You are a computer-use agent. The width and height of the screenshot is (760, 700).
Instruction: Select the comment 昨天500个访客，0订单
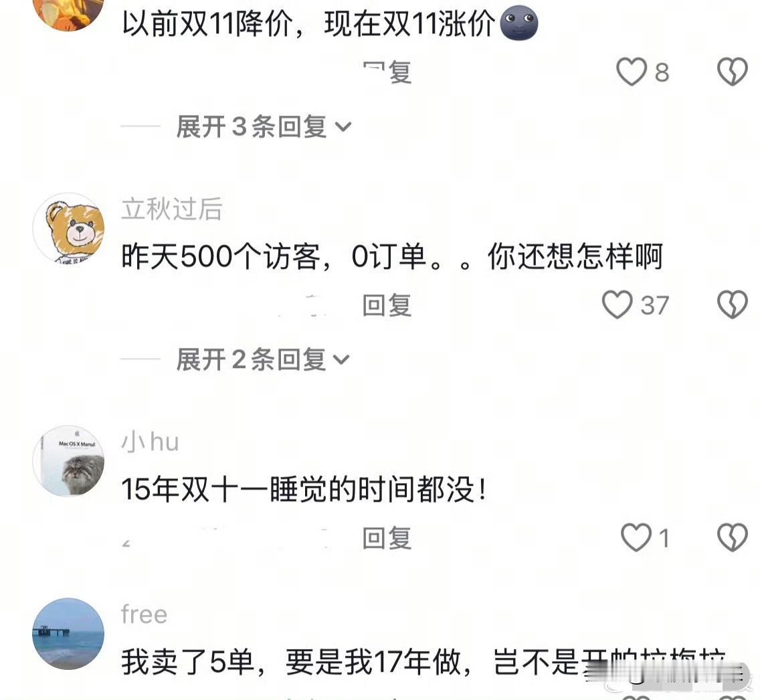pos(392,256)
